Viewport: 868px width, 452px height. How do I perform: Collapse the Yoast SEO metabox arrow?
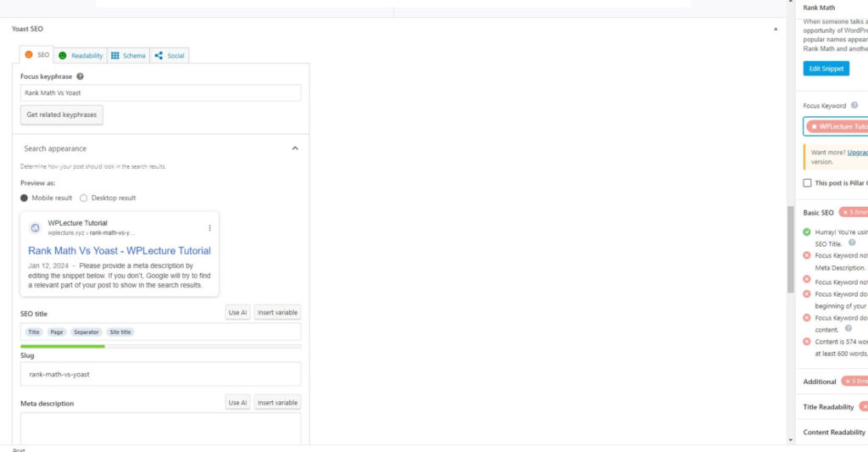coord(776,29)
